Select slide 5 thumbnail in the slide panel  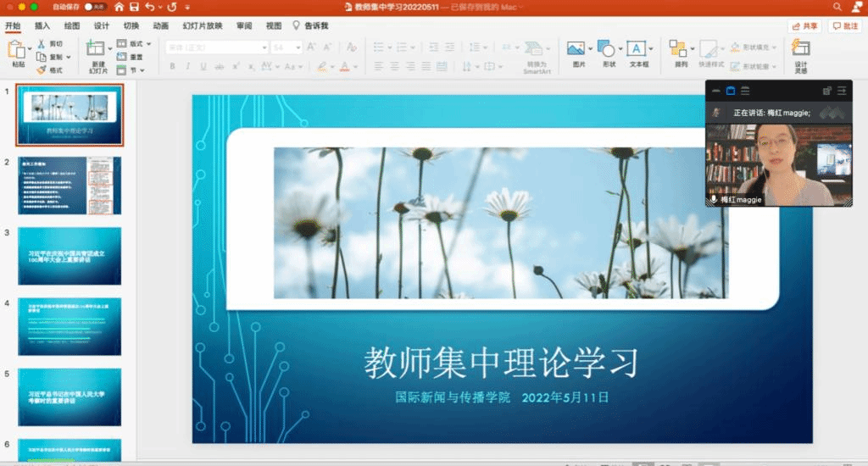pyautogui.click(x=70, y=397)
